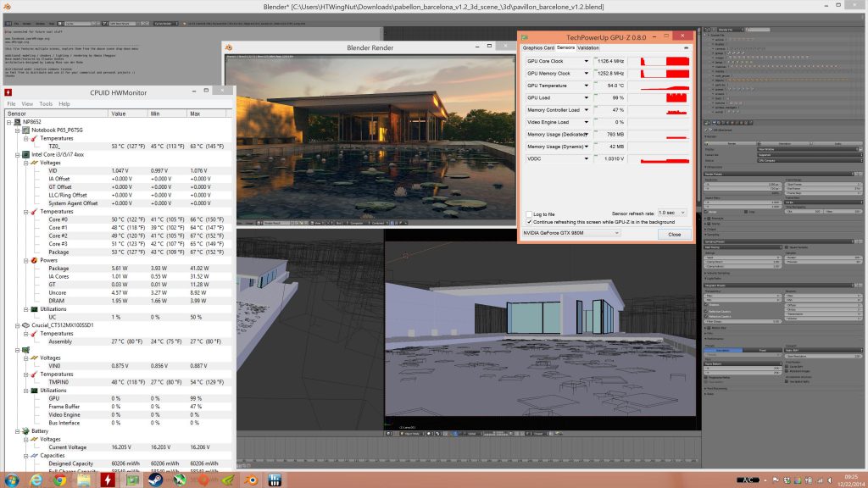This screenshot has height=488, width=868.
Task: Open HWMonitor Tools menu
Action: pyautogui.click(x=46, y=104)
